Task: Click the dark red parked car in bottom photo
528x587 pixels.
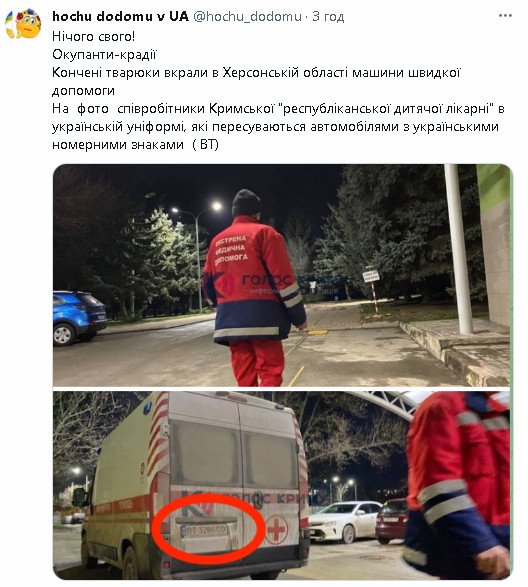Action: pyautogui.click(x=391, y=520)
